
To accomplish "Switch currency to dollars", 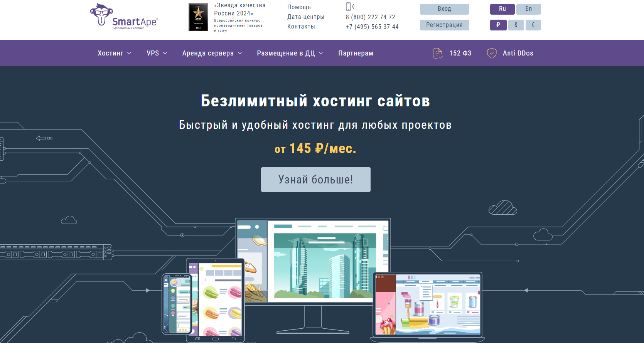I will [516, 25].
